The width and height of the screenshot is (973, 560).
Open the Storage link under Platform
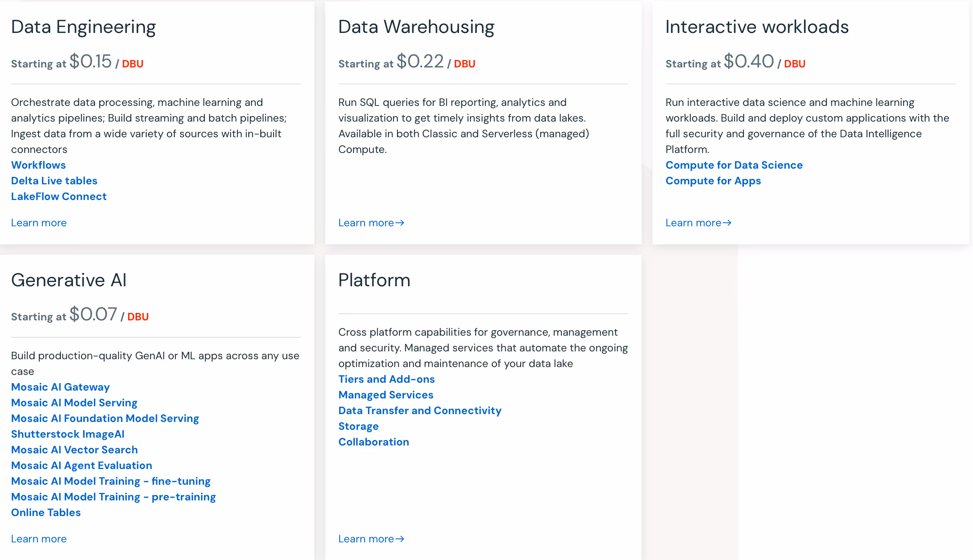(359, 426)
